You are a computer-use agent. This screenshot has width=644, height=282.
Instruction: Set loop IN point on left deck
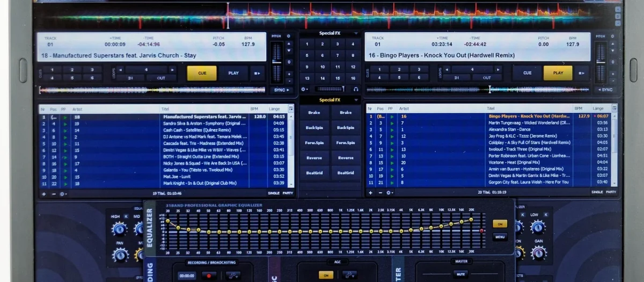coord(130,78)
